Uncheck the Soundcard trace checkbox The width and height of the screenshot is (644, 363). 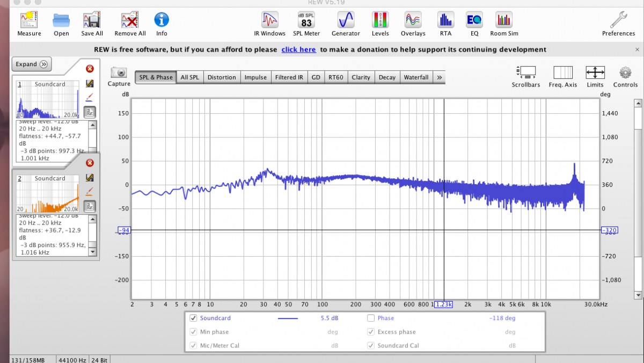193,318
